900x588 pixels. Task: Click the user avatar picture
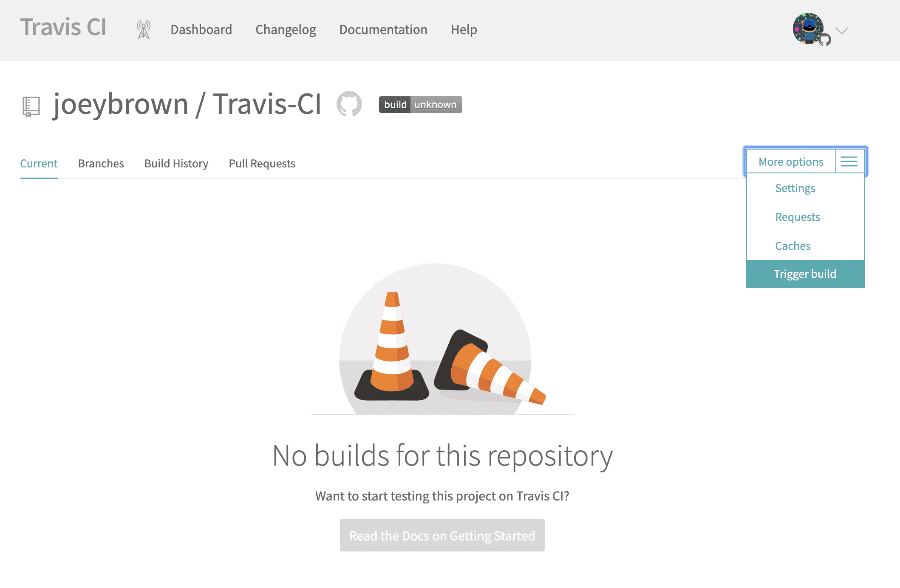tap(808, 28)
